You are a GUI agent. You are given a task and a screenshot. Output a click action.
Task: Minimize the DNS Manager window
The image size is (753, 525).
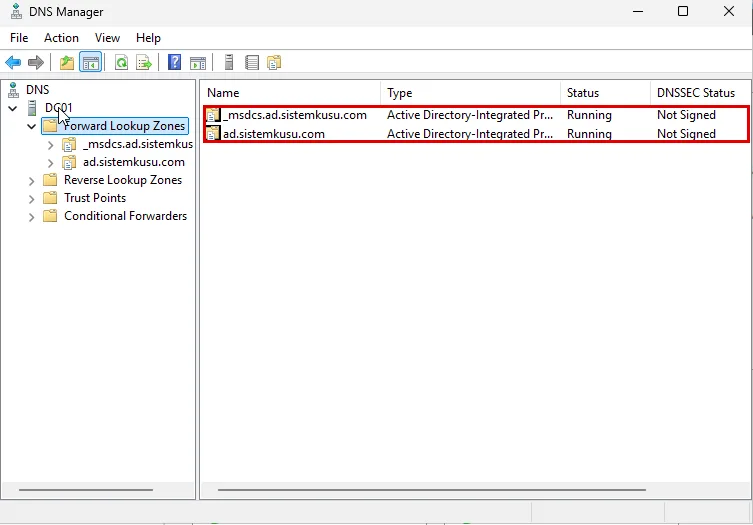(x=638, y=12)
